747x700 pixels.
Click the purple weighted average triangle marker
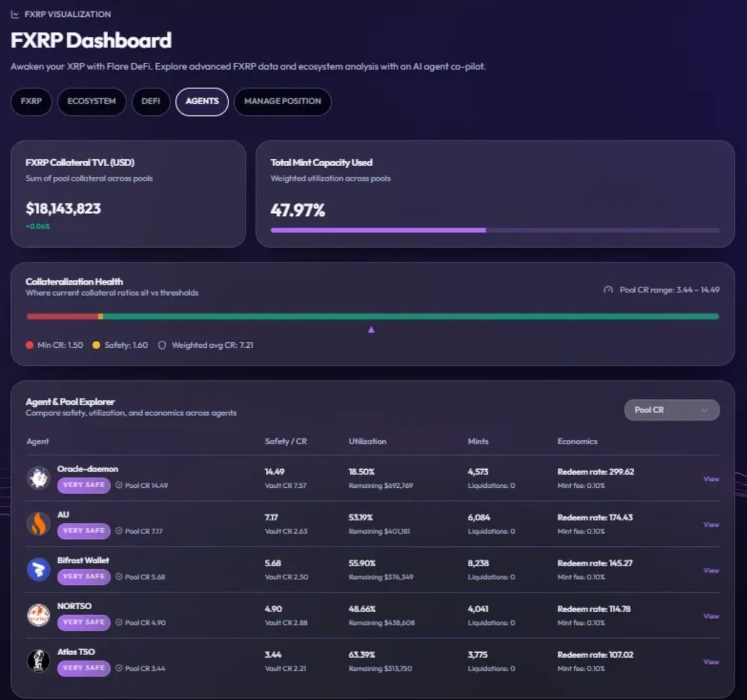pyautogui.click(x=371, y=330)
